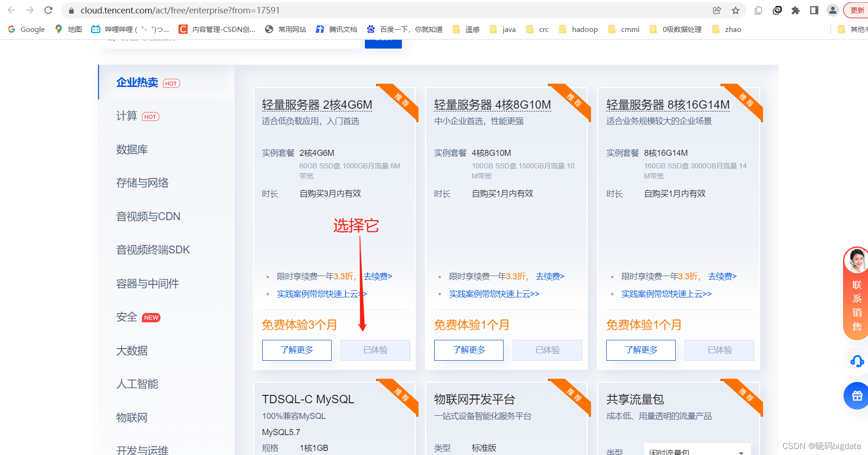Select the 容器与中间件 category
The height and width of the screenshot is (455, 868).
click(148, 283)
